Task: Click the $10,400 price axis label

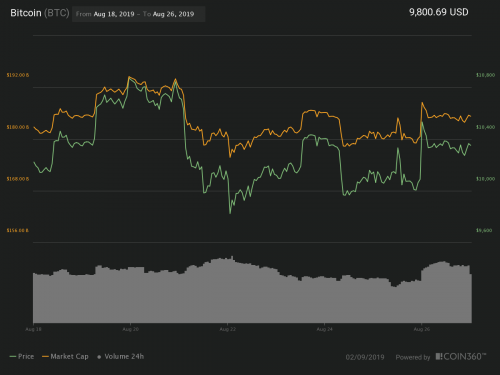Action: click(x=485, y=127)
